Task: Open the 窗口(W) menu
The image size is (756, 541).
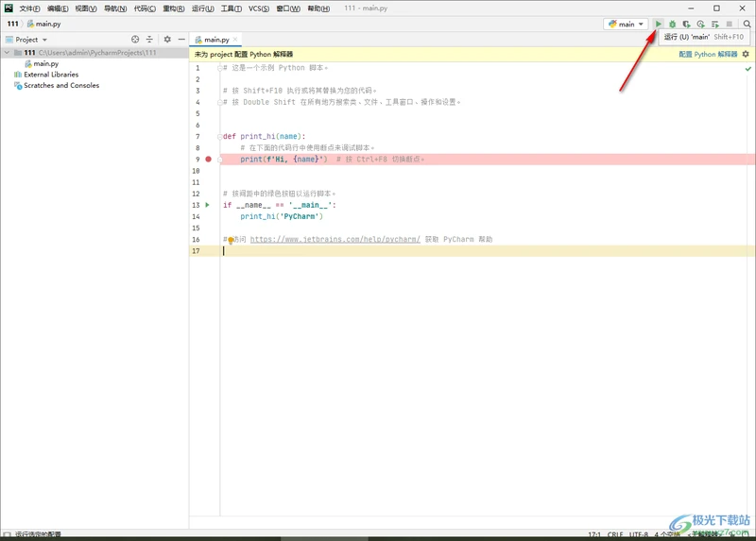Action: pos(288,8)
